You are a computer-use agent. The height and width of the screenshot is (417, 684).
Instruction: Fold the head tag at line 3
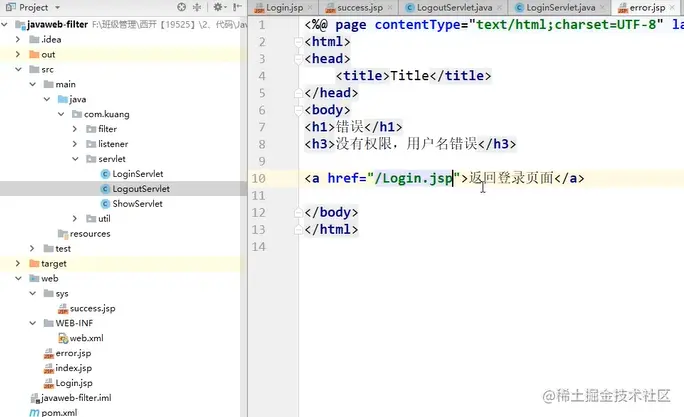298,59
